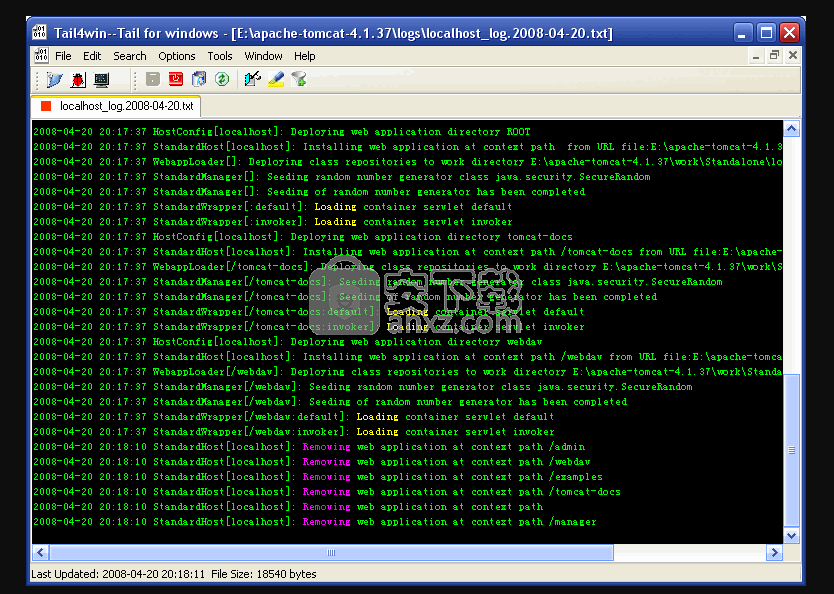Click the red square icon on file tab
Image resolution: width=834 pixels, height=594 pixels.
pos(46,106)
